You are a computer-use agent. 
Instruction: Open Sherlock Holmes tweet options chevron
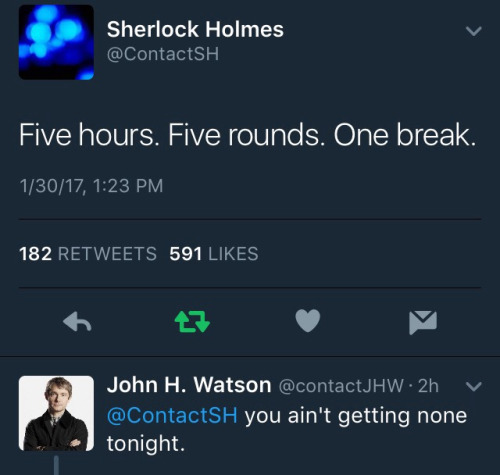(474, 31)
